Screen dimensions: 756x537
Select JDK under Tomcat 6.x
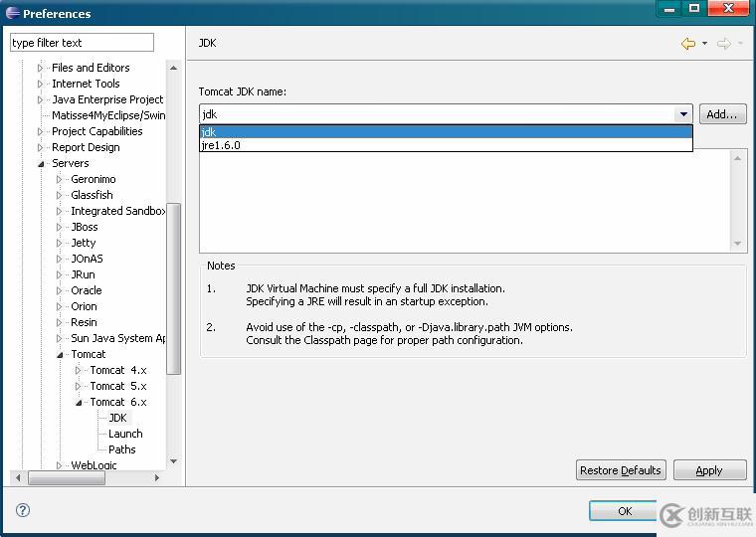[117, 418]
